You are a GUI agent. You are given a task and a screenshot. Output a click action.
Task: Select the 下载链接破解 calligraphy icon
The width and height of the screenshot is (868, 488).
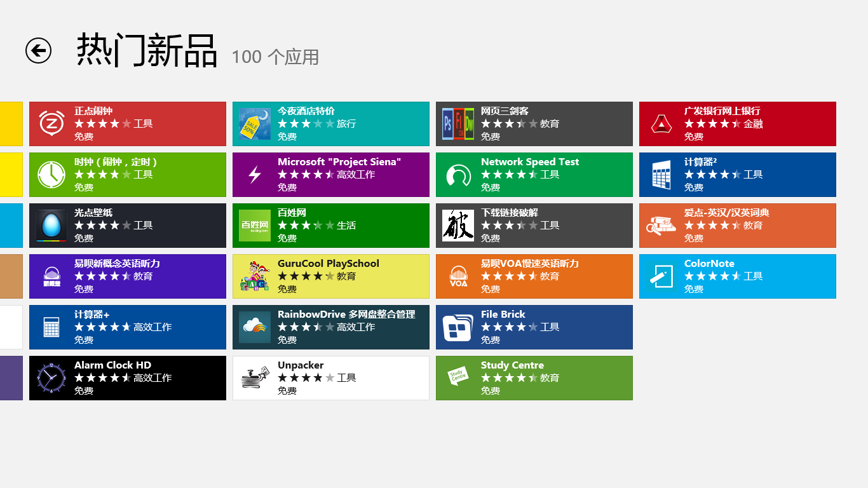point(458,226)
